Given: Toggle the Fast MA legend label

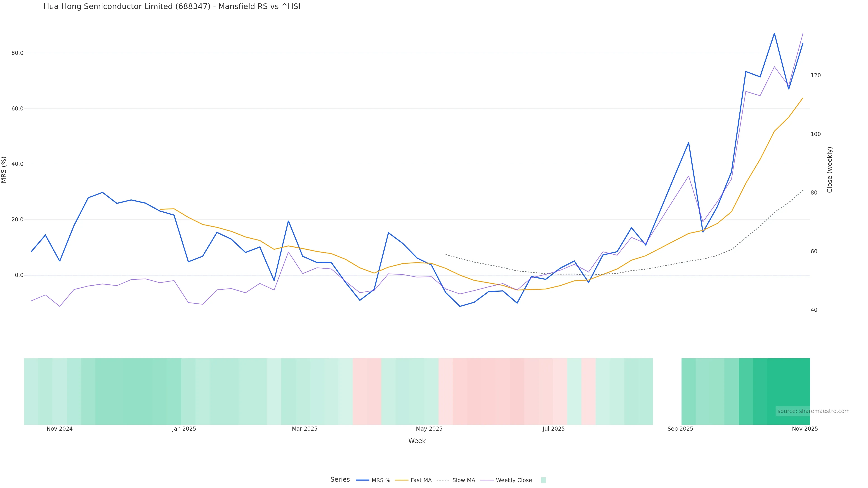Looking at the screenshot, I should tap(421, 480).
